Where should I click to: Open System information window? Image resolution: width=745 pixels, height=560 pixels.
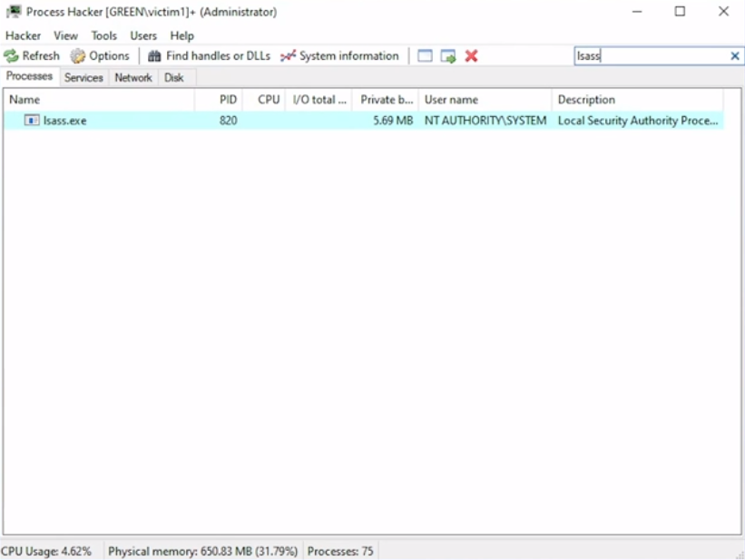tap(339, 56)
